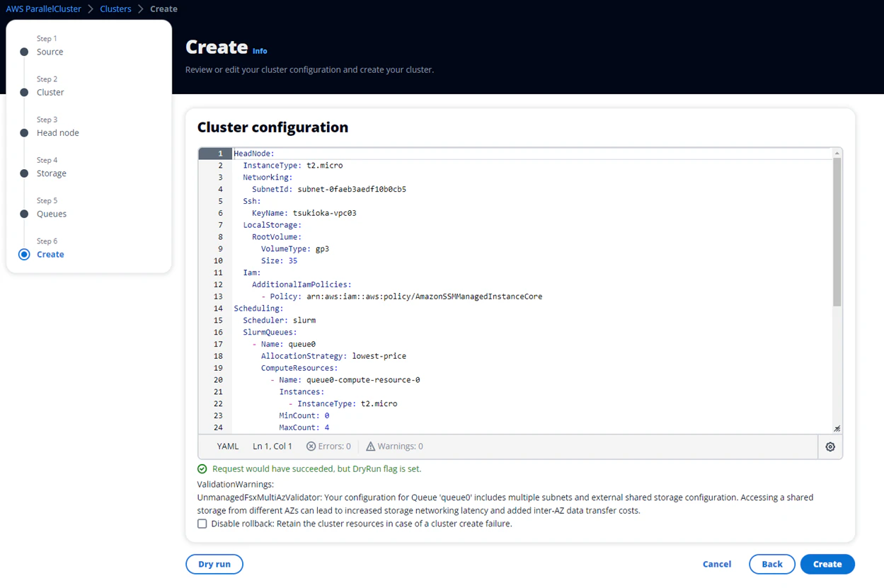884x588 pixels.
Task: Click the AmazonSSMManagedInstanceCore policy line
Action: pos(402,296)
